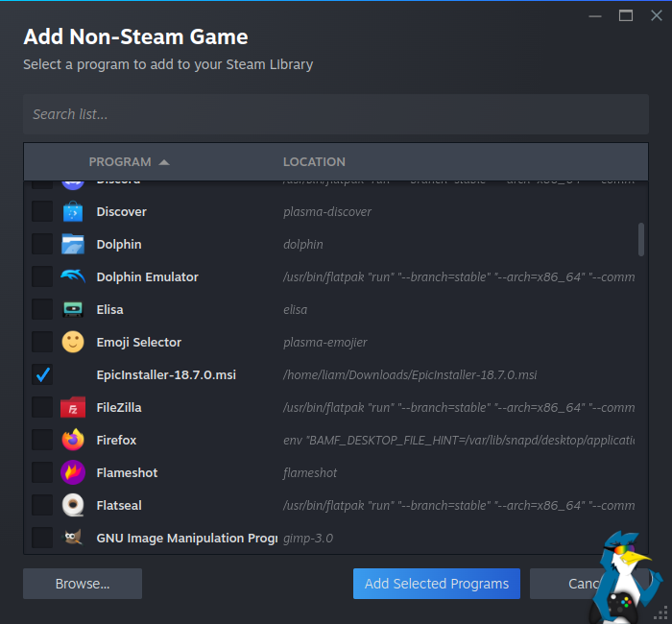Click the Dolphin file manager icon
Image resolution: width=672 pixels, height=624 pixels.
pos(73,245)
